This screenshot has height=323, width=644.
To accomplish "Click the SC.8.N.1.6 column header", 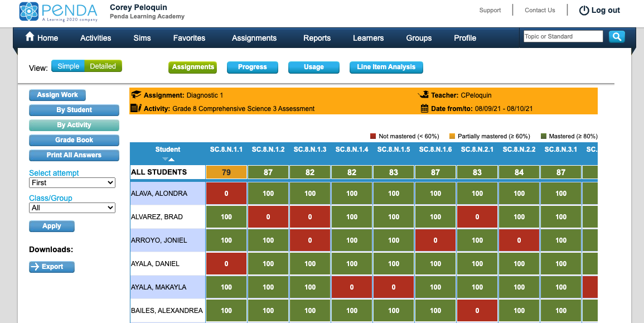I will [x=435, y=150].
